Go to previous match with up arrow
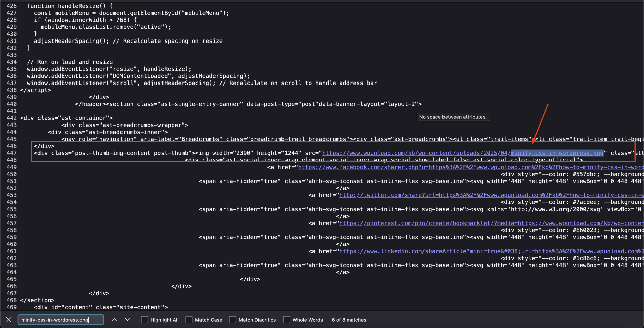The width and height of the screenshot is (644, 328). click(x=114, y=320)
